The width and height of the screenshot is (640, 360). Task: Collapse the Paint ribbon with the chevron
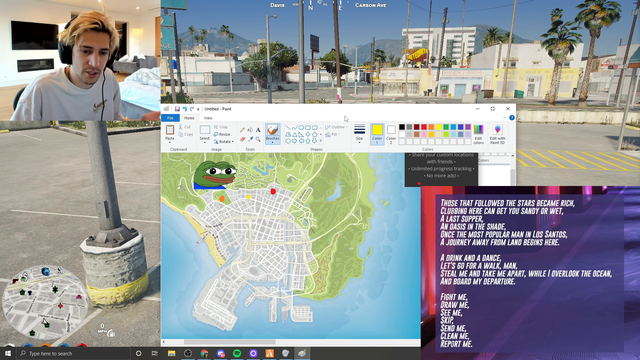[504, 118]
